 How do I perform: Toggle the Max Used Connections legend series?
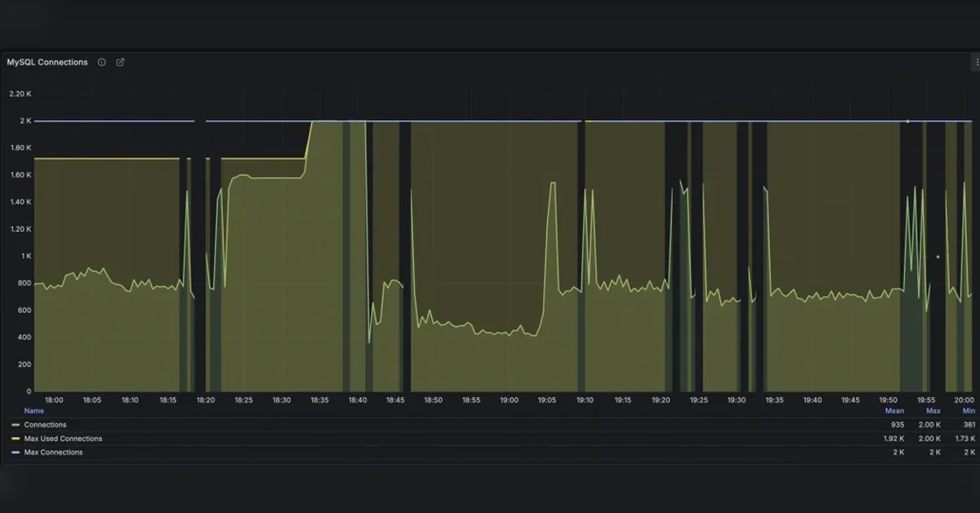point(63,439)
